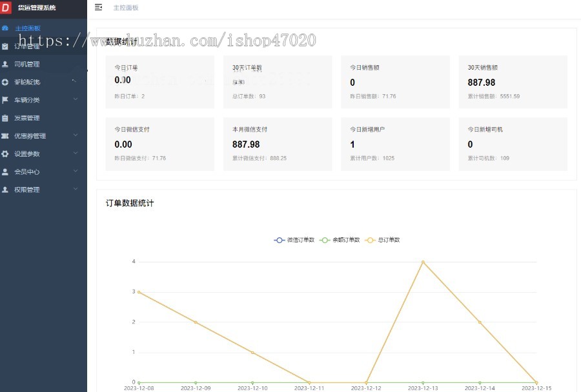Click the 2023-12-12 x-axis date label

click(x=366, y=388)
